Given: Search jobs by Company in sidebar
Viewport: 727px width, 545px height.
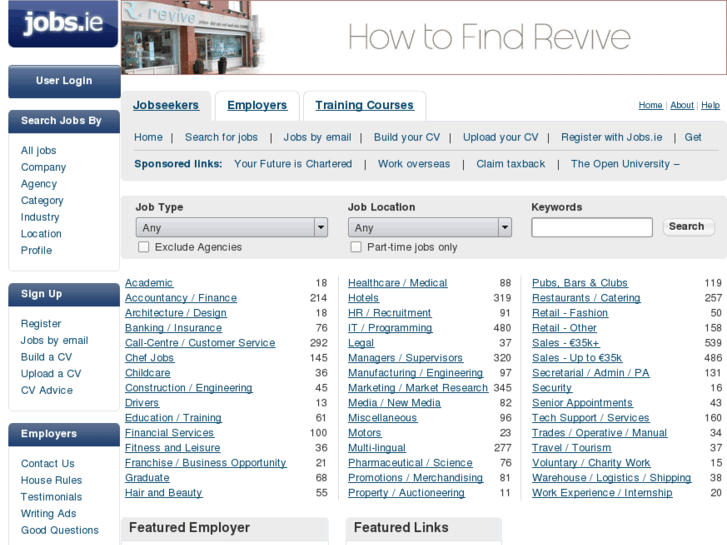Looking at the screenshot, I should click(x=44, y=167).
